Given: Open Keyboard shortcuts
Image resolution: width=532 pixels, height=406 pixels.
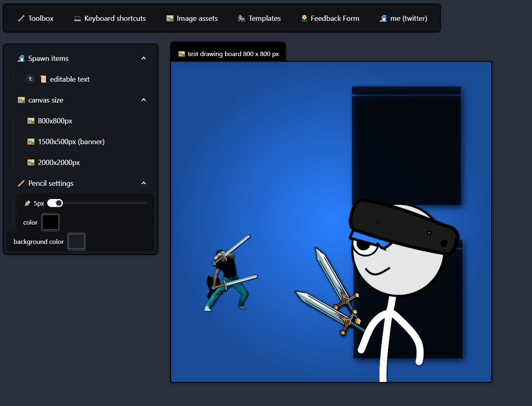Looking at the screenshot, I should pyautogui.click(x=110, y=18).
